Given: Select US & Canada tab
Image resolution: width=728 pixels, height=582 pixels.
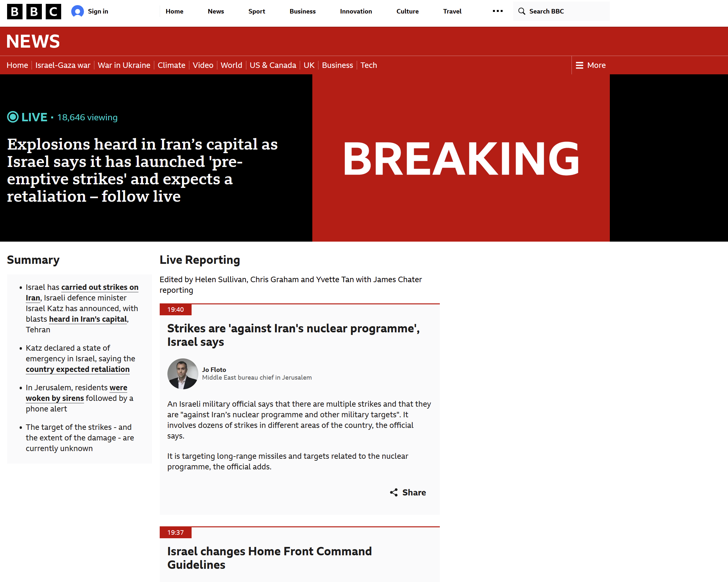Looking at the screenshot, I should pos(273,65).
